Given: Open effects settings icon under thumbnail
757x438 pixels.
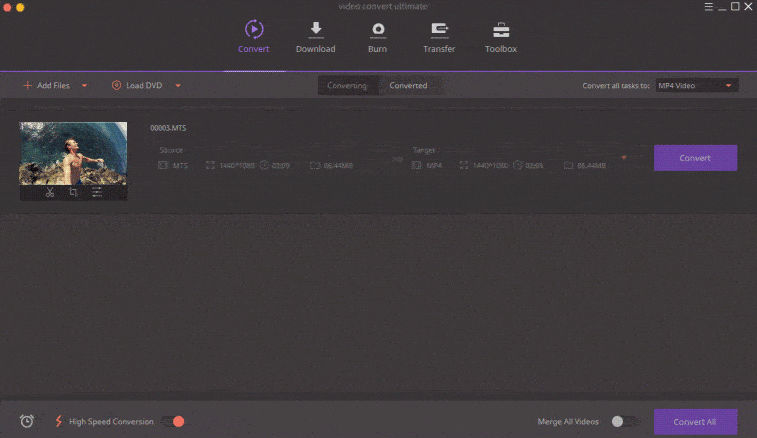Looking at the screenshot, I should click(97, 192).
